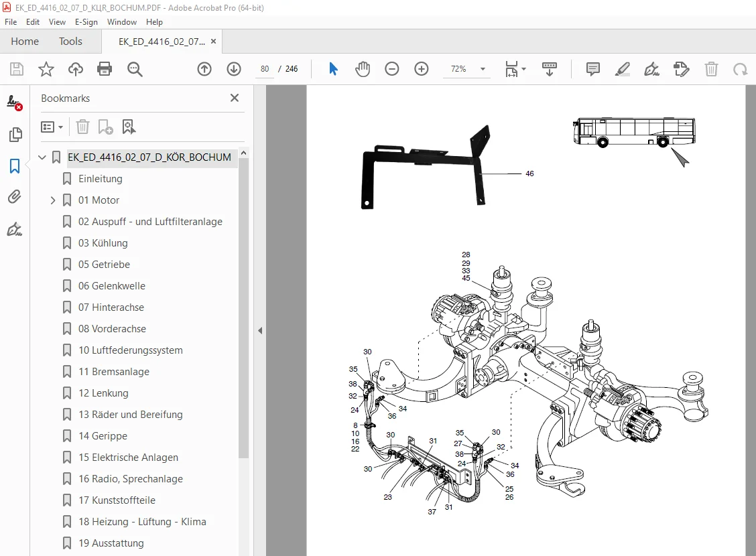Open the File menu
This screenshot has width=756, height=556.
11,22
